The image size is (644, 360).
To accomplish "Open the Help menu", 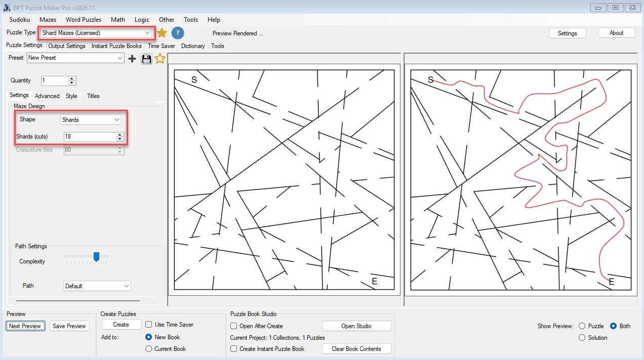I will (x=214, y=20).
